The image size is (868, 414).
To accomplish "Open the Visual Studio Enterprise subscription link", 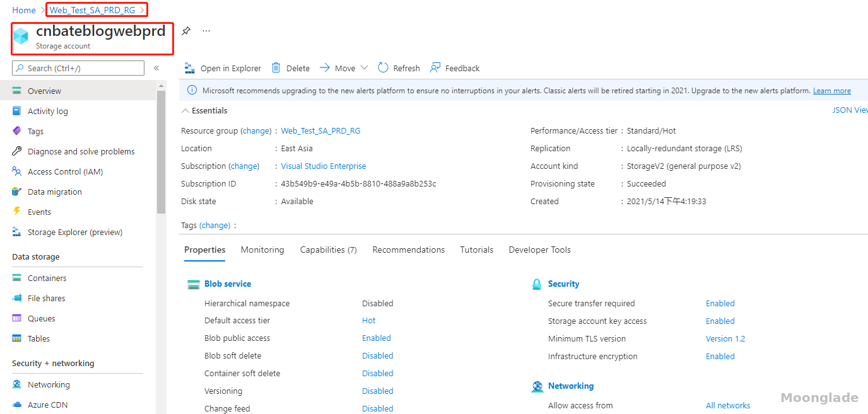I will click(x=324, y=166).
